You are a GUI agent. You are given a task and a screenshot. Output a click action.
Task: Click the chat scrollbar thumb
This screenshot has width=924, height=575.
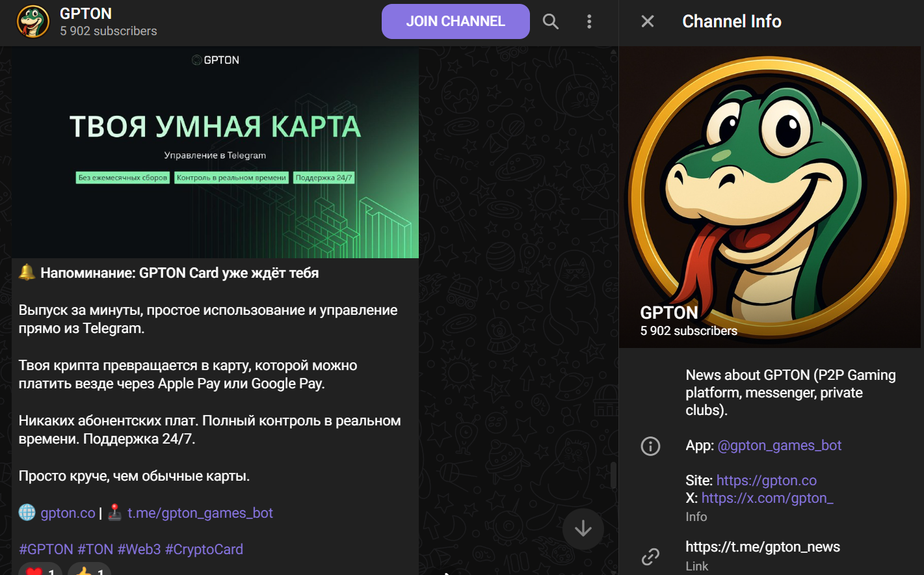click(x=613, y=475)
